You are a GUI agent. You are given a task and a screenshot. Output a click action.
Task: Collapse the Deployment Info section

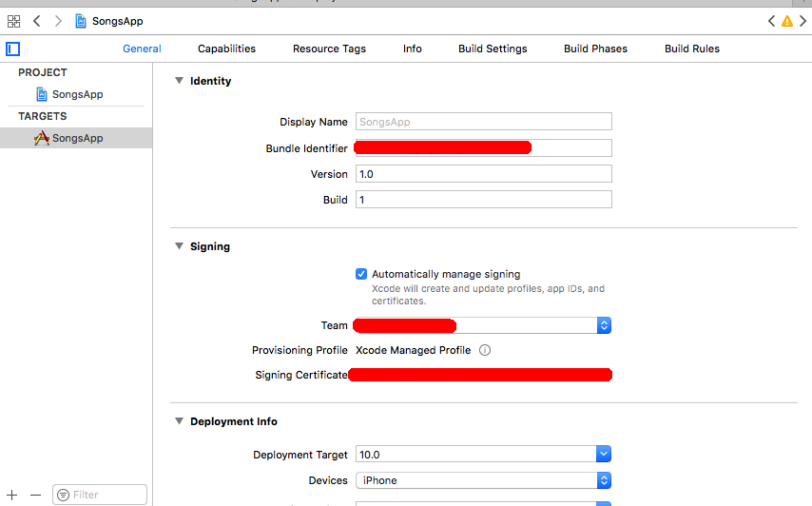pyautogui.click(x=179, y=421)
